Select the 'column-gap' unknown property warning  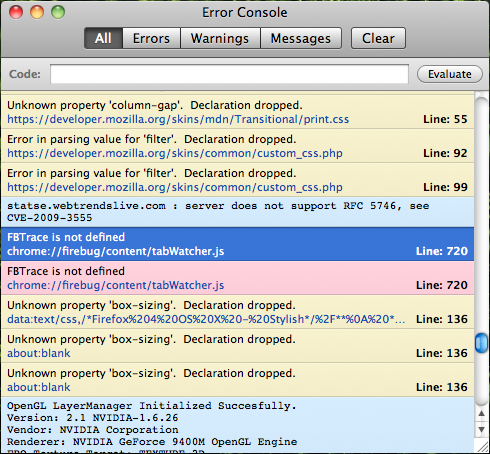click(237, 112)
